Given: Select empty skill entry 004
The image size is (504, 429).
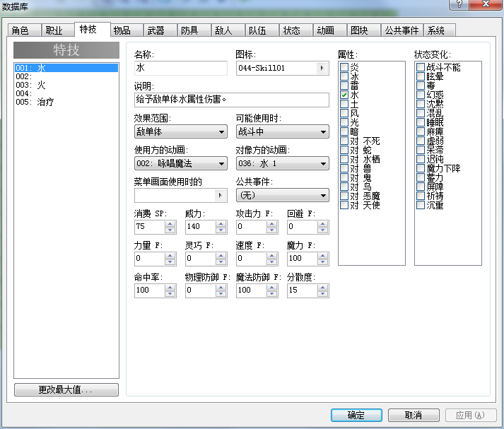Looking at the screenshot, I should point(66,93).
